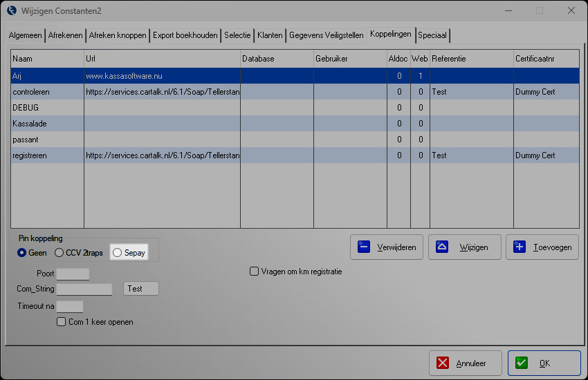Click the blue minus icon on Verwijderen

coord(364,247)
